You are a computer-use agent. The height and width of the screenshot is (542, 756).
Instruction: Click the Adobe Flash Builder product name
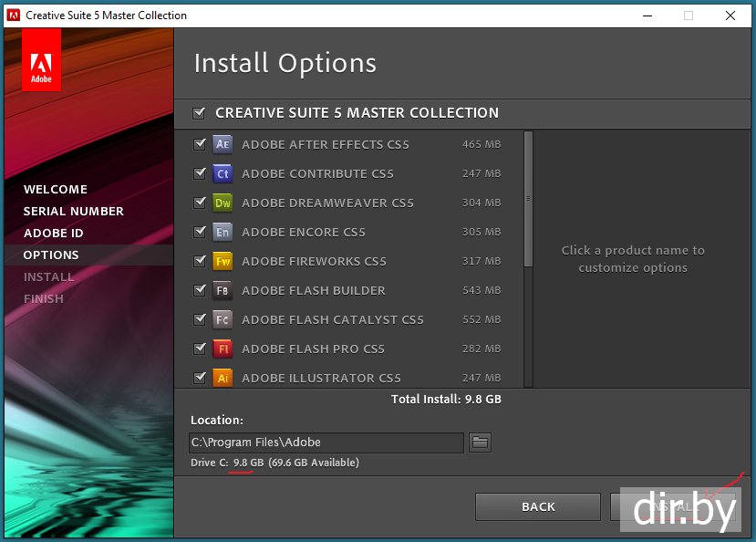(313, 290)
